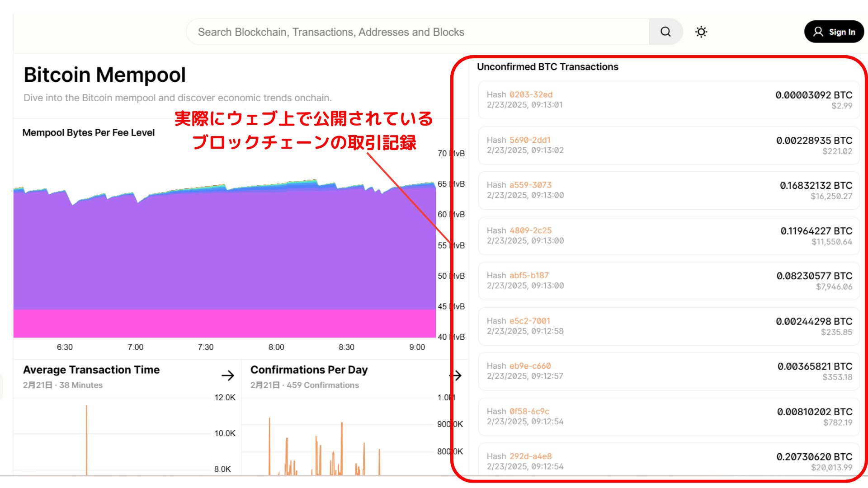The image size is (868, 488).
Task: Open Confirmations Per Day arrow
Action: pyautogui.click(x=456, y=375)
